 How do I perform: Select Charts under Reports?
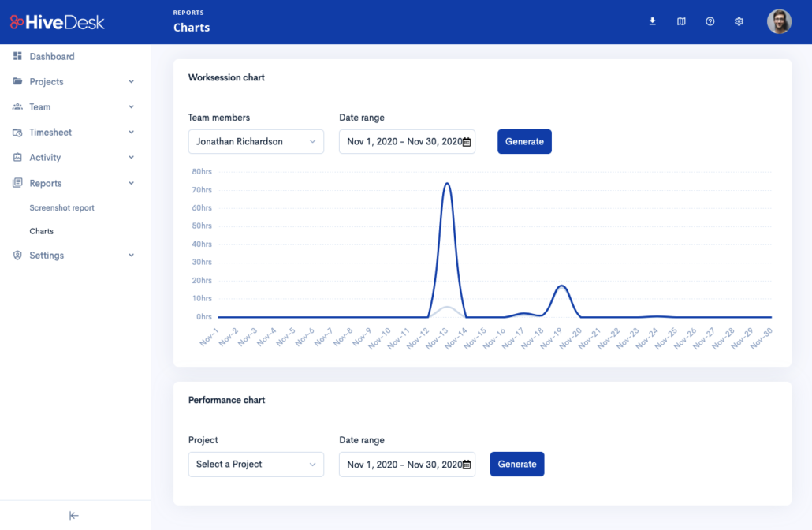42,232
